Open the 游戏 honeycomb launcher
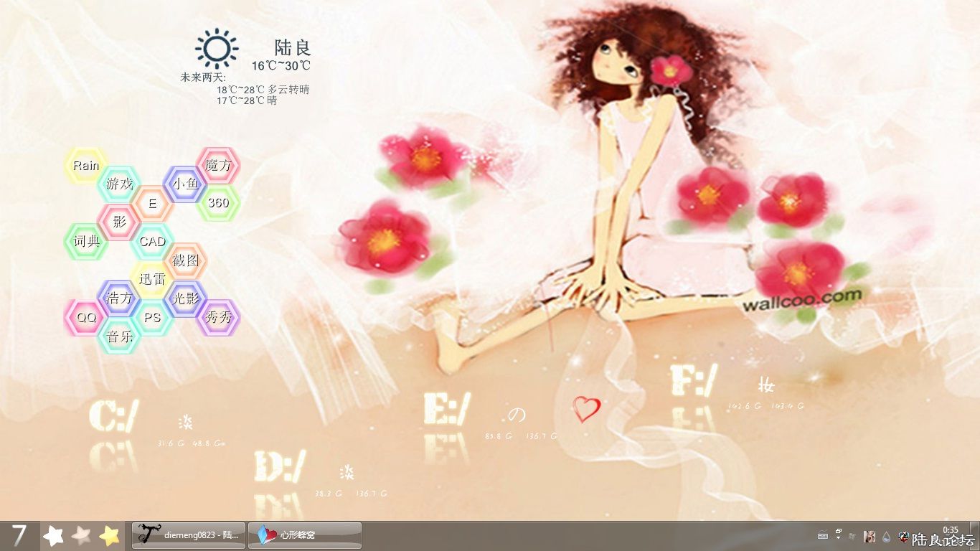This screenshot has height=551, width=980. [x=119, y=184]
